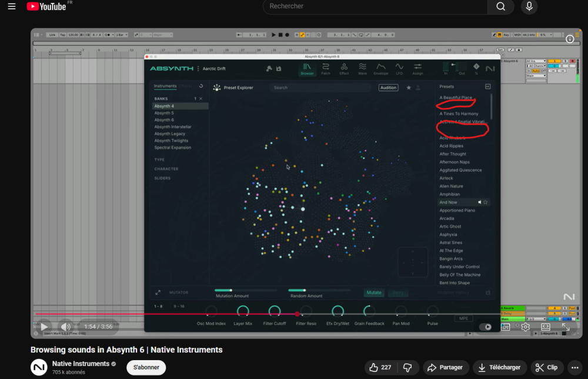Open the Absynth Assign view

[417, 69]
